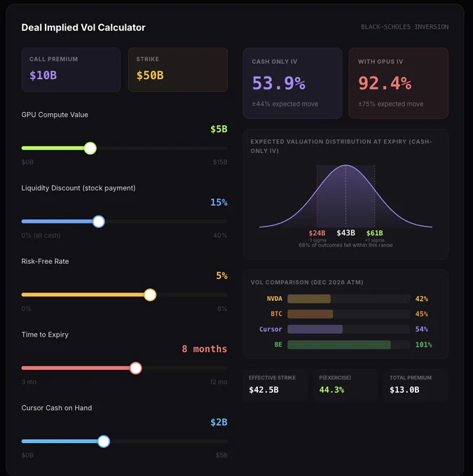Select the With GPUs IV 92.4% card
This screenshot has height=476, width=473.
point(398,83)
